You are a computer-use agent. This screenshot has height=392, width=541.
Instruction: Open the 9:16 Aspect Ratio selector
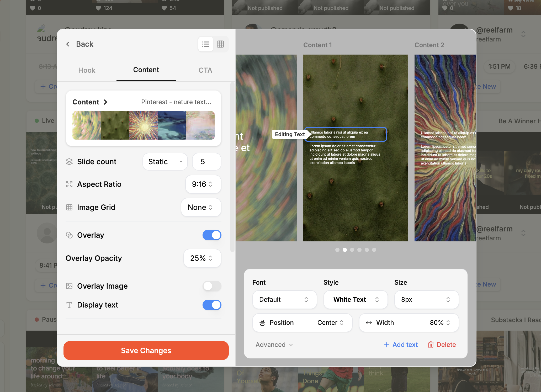point(203,184)
